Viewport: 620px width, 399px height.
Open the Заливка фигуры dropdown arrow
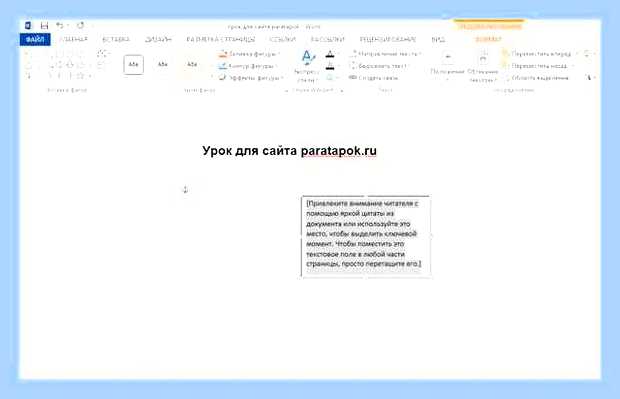278,54
